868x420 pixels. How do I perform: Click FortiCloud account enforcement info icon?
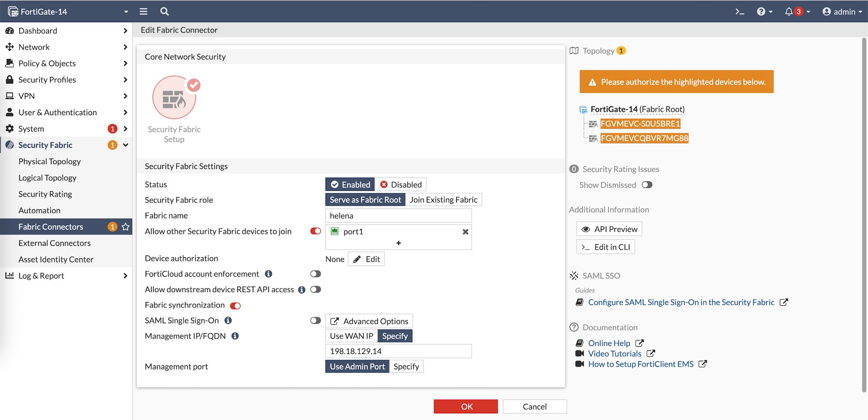click(269, 274)
